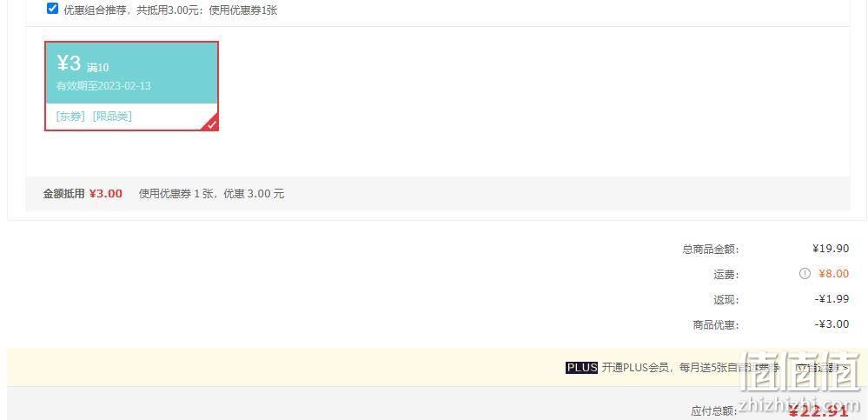Select the ¥3 满10 coupon card
Screen dimensions: 868x420
(132, 86)
